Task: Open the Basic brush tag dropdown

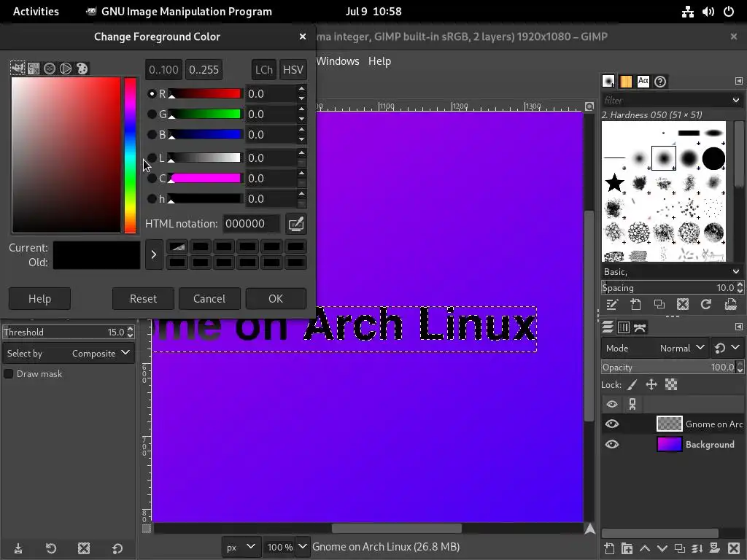Action: [736, 271]
